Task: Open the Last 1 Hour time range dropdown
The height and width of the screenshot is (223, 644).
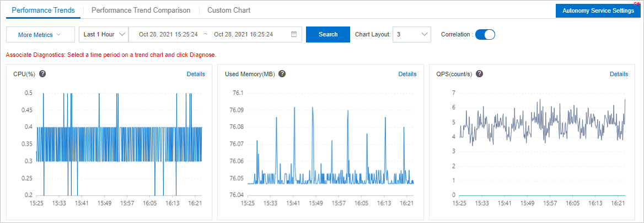Action: (104, 35)
